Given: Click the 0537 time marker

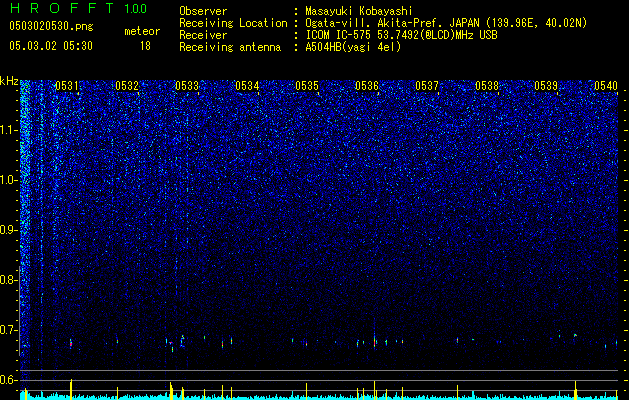Looking at the screenshot, I should (427, 86).
